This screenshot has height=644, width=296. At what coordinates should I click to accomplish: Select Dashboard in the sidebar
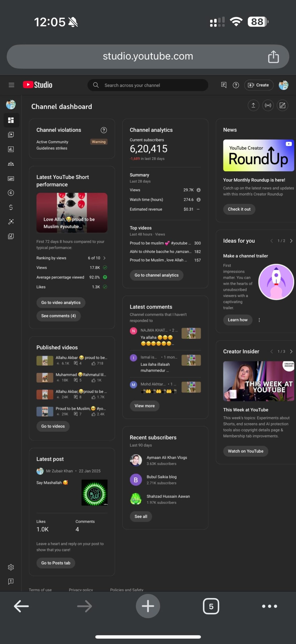11,120
